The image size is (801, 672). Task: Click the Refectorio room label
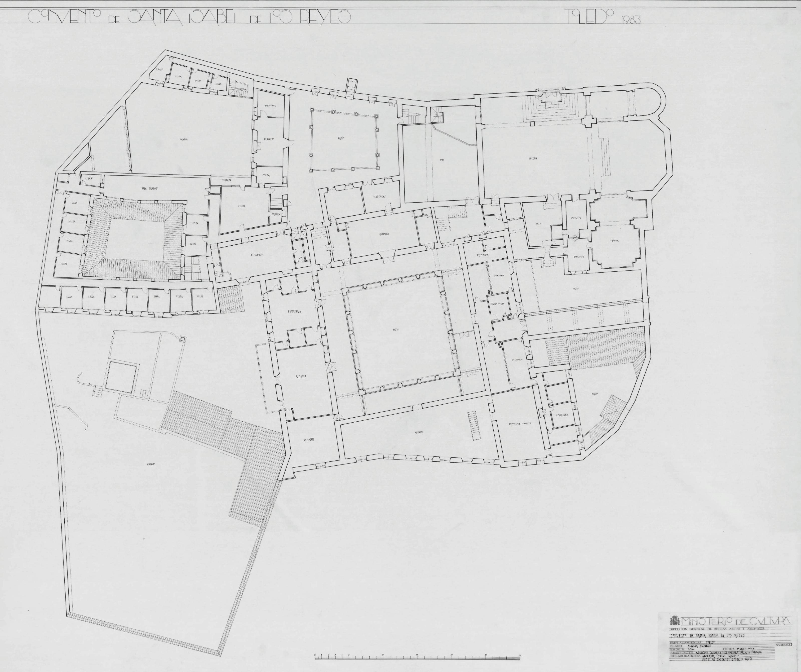coord(257,255)
